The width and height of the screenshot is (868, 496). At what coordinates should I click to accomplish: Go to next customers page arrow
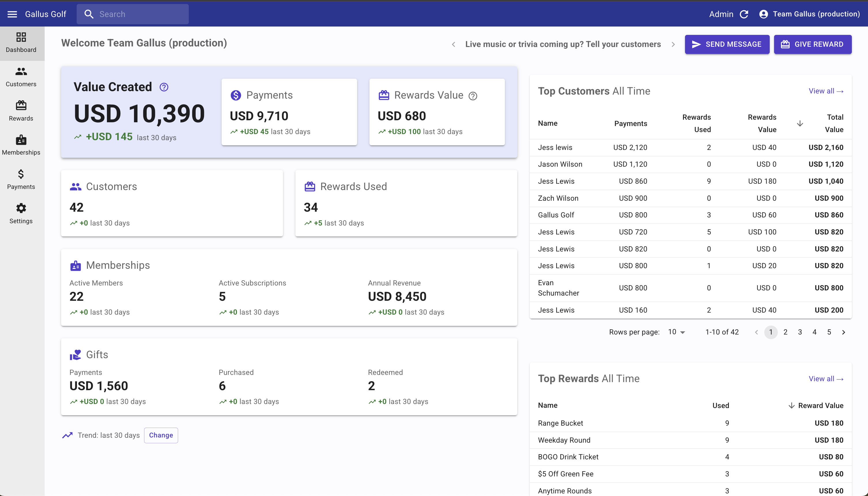coord(844,332)
